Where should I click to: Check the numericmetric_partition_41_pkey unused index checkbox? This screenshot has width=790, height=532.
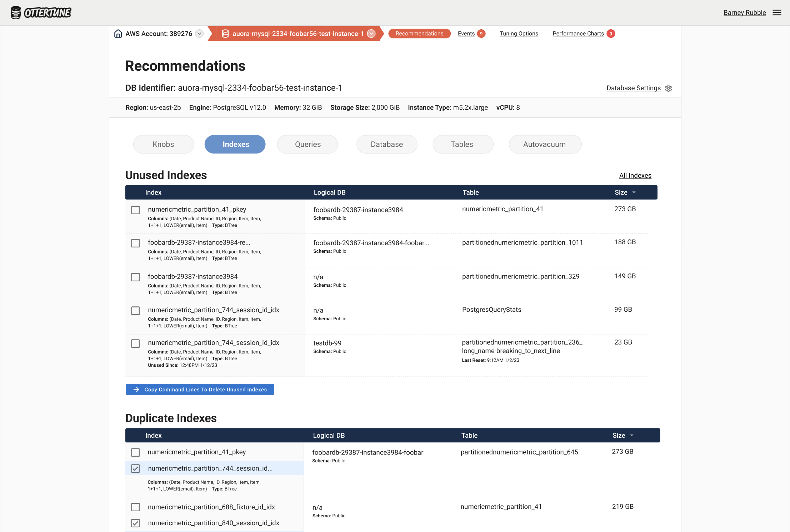(x=135, y=210)
